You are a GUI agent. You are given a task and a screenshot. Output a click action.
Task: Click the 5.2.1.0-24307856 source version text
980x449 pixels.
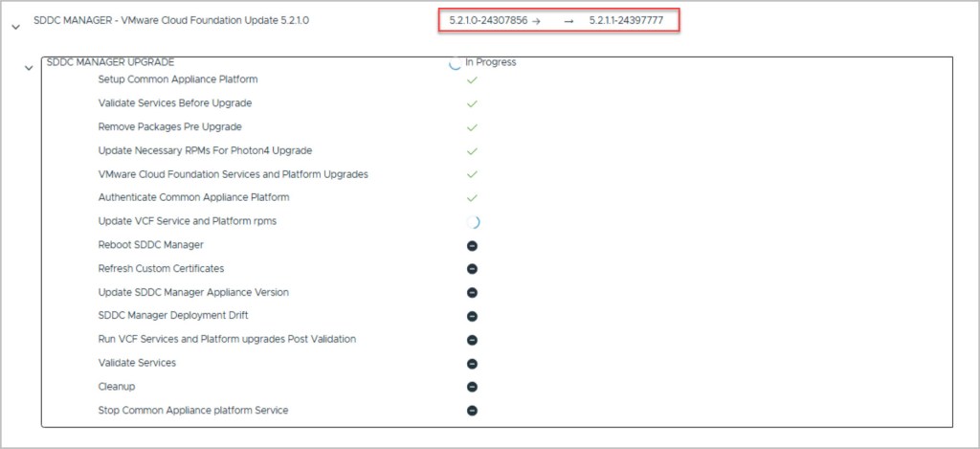click(x=488, y=19)
